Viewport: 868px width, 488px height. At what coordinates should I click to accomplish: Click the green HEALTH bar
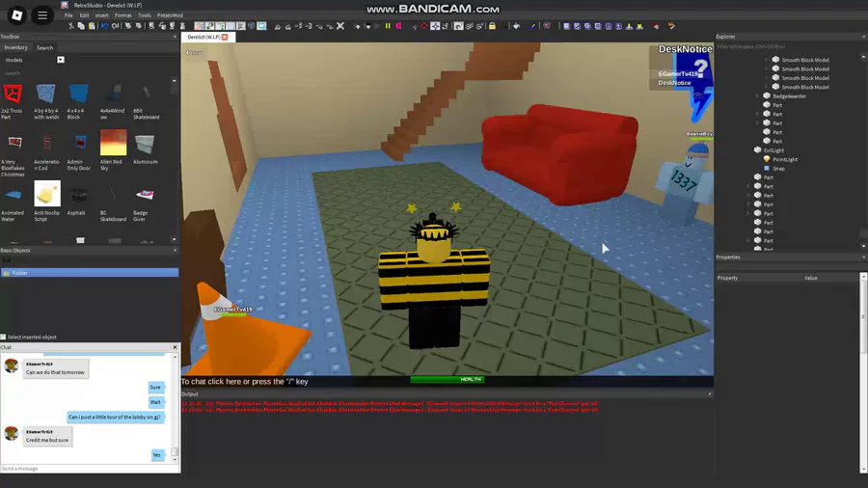[x=448, y=380]
